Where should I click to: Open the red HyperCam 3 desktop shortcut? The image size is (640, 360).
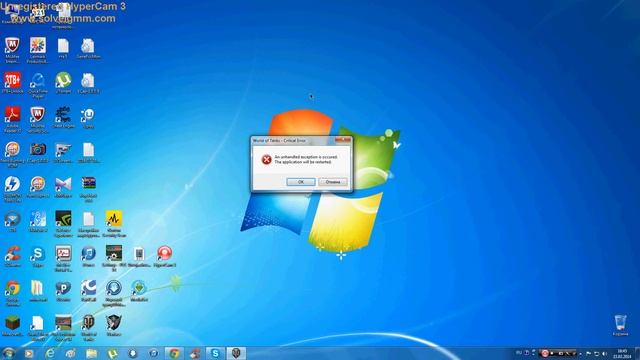pos(164,256)
